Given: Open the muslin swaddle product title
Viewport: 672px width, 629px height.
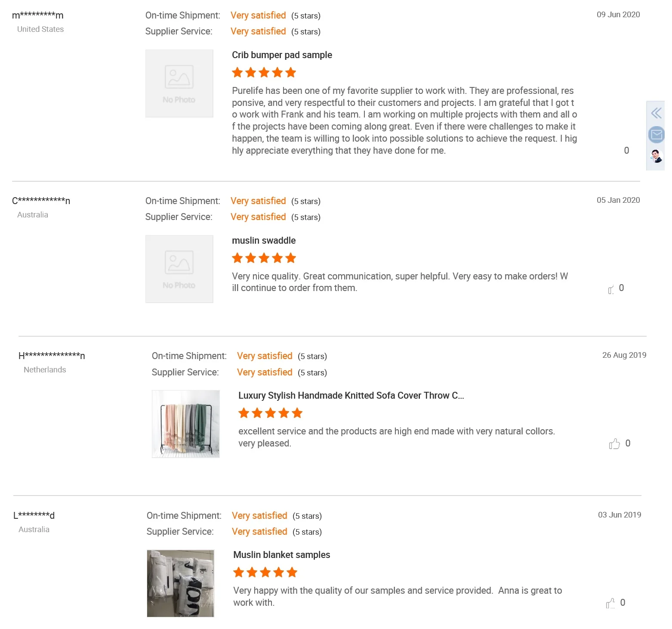Looking at the screenshot, I should coord(264,241).
